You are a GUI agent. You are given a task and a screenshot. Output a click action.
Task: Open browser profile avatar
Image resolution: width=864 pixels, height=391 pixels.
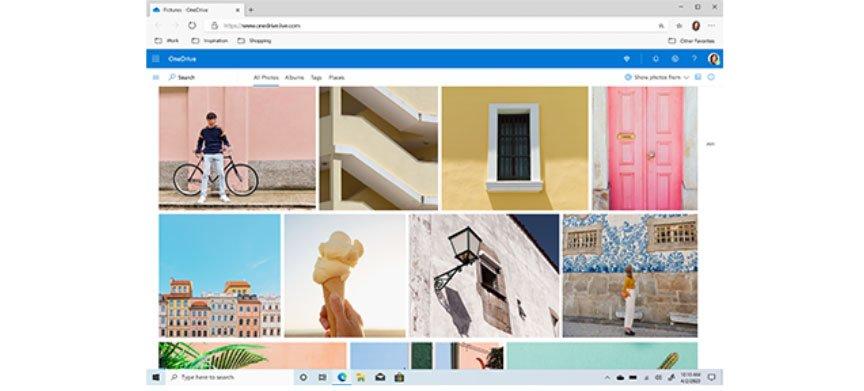(695, 26)
